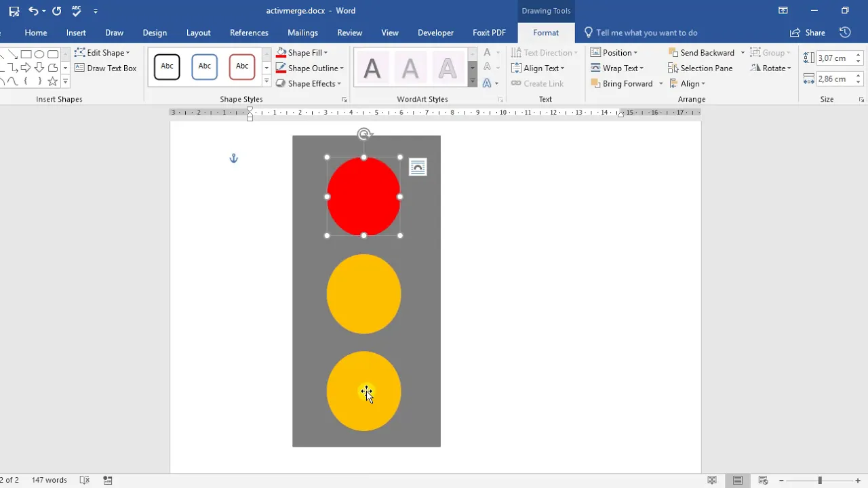Save the document with the floppy icon

(14, 11)
